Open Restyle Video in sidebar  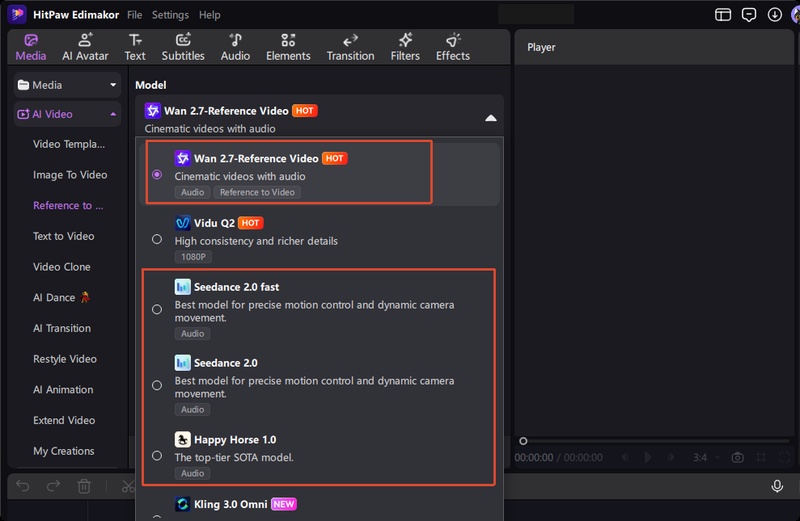tap(65, 359)
